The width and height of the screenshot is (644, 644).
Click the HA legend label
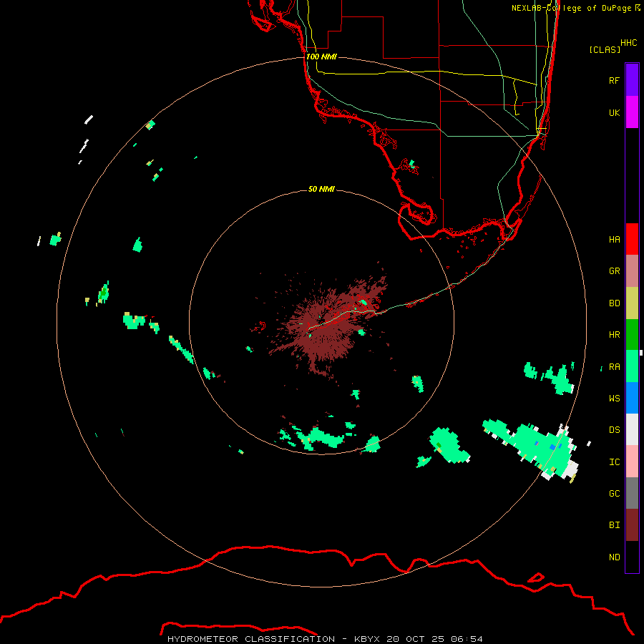point(614,240)
